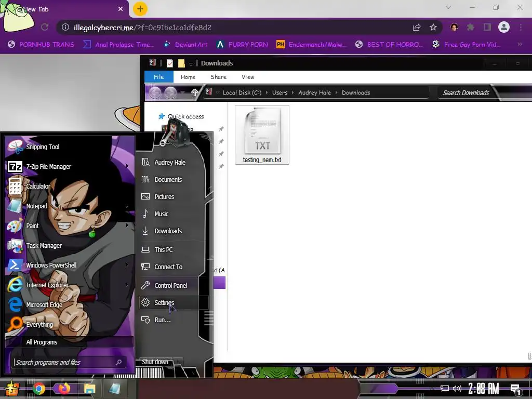Click Audrey Hale in address breadcrumb
Image resolution: width=532 pixels, height=399 pixels.
click(314, 92)
